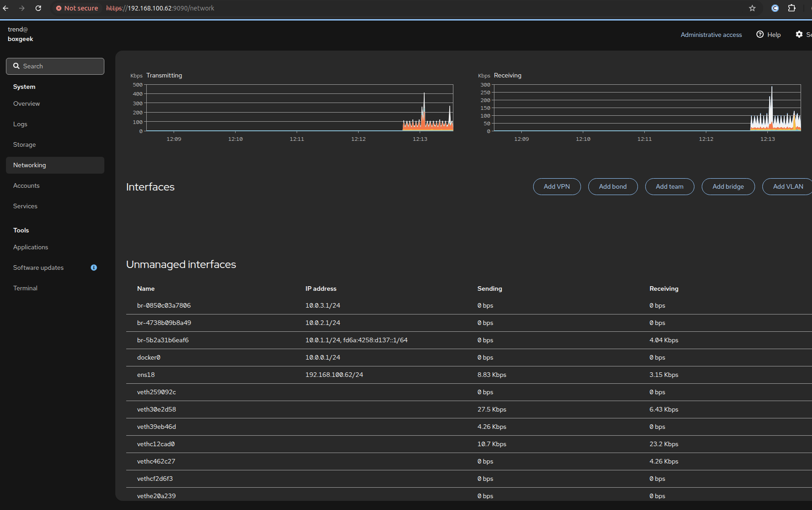Click the Software updates info badge
This screenshot has width=812, height=510.
point(94,268)
